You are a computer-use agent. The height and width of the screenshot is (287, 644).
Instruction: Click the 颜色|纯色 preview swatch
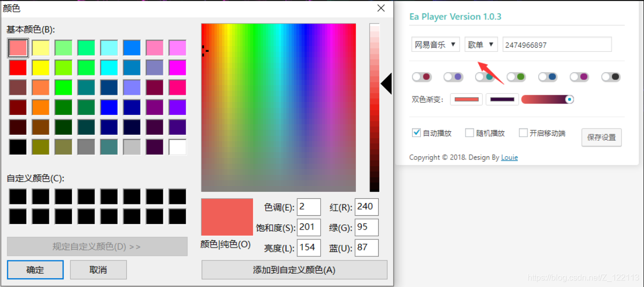pyautogui.click(x=227, y=217)
